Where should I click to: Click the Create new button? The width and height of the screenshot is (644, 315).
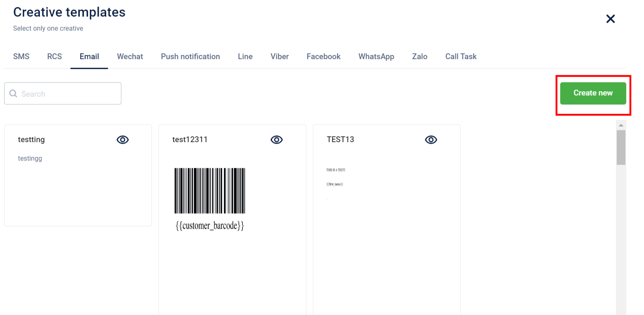[593, 93]
